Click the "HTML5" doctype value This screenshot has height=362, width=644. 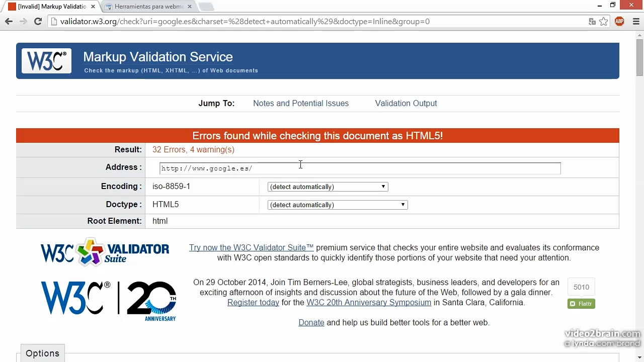pos(166,204)
